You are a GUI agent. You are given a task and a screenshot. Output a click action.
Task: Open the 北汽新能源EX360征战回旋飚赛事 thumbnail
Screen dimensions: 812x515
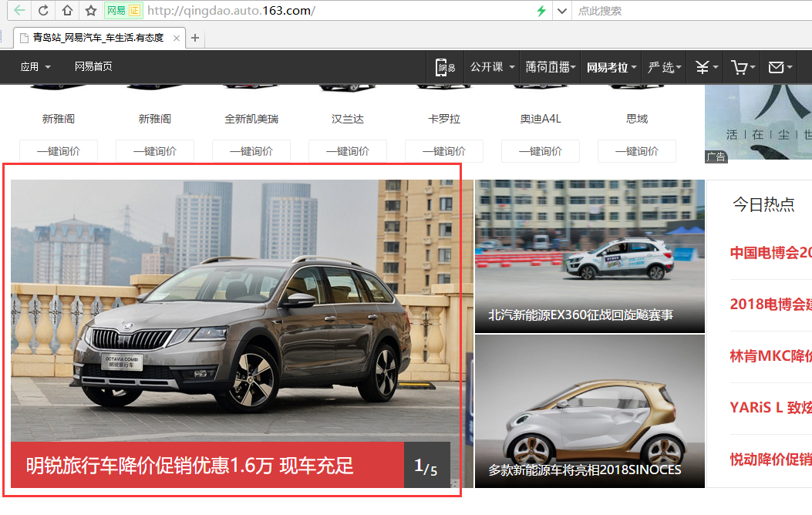tap(590, 256)
